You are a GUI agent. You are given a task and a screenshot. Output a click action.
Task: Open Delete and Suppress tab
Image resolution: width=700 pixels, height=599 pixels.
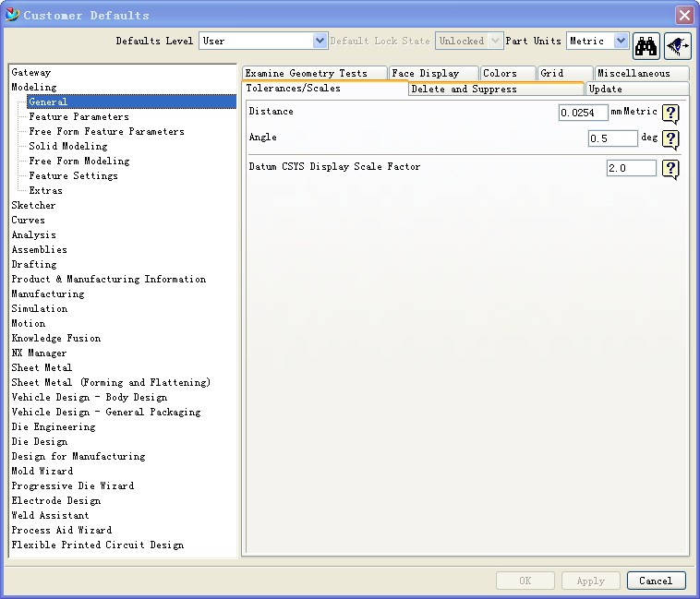[x=496, y=89]
